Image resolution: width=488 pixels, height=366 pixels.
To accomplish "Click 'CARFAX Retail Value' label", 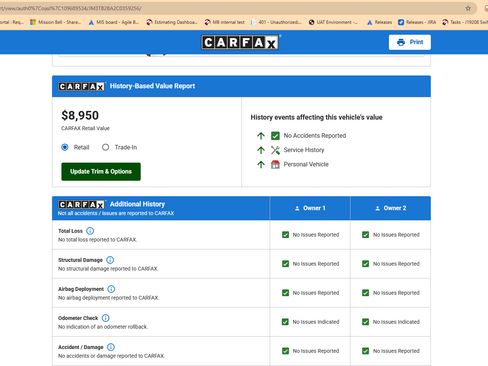I will click(85, 128).
